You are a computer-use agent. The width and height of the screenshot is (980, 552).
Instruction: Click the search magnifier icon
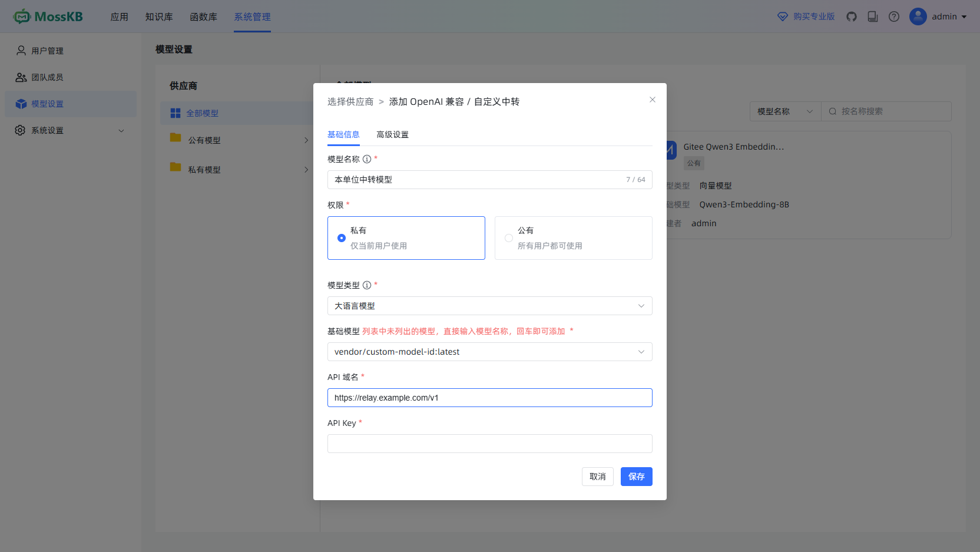pos(833,111)
